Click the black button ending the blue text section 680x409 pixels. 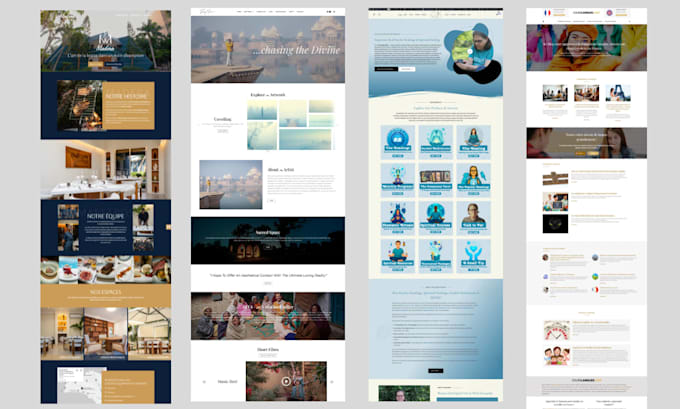[x=435, y=371]
